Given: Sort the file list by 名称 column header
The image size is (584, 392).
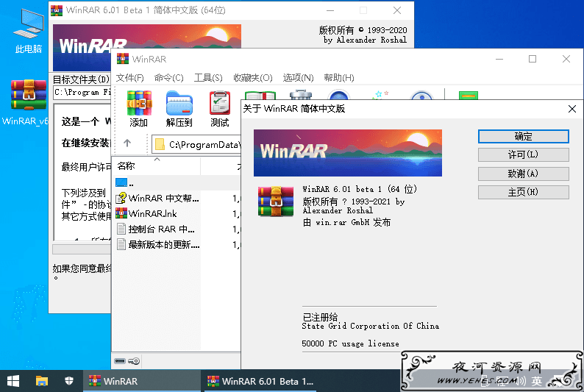Looking at the screenshot, I should [x=157, y=166].
